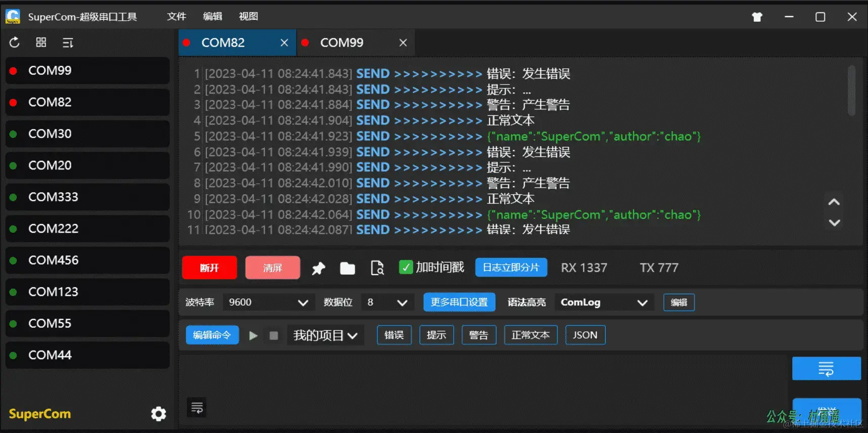The width and height of the screenshot is (868, 433).
Task: Click the 清屏 clear screen button
Action: (x=272, y=268)
